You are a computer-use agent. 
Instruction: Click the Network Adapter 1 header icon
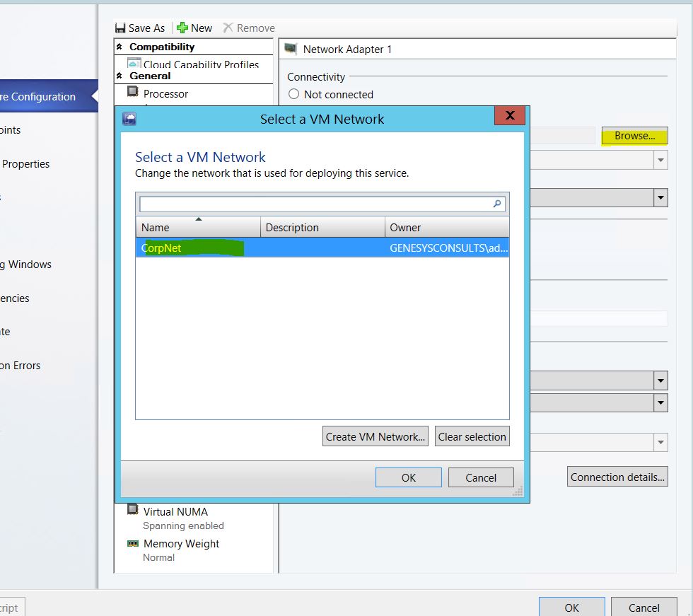[290, 49]
